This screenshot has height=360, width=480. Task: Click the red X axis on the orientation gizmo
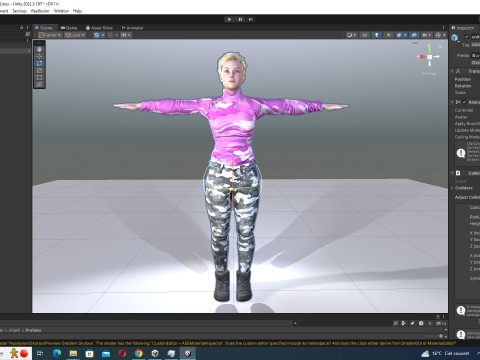tap(422, 57)
